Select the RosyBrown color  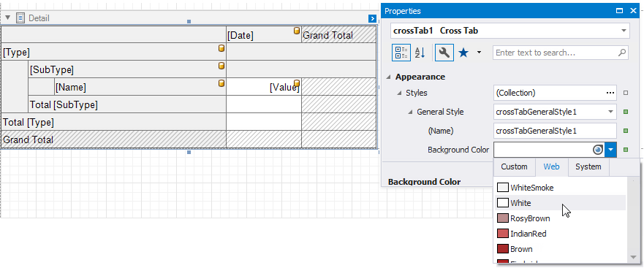pyautogui.click(x=561, y=218)
